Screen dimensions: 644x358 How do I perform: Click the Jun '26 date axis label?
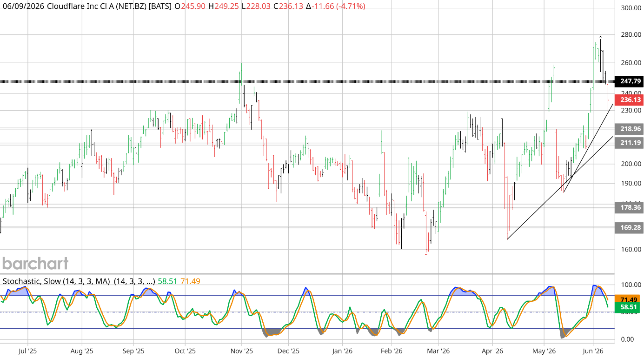[593, 351]
